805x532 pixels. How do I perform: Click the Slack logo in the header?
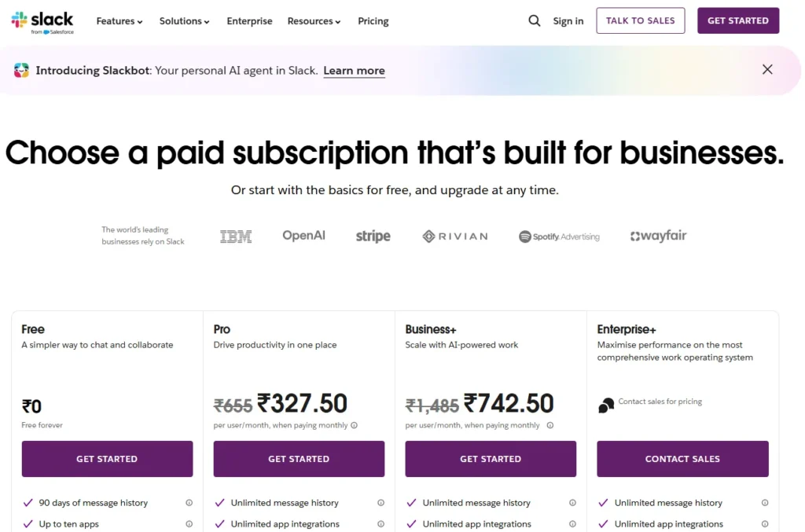[42, 21]
